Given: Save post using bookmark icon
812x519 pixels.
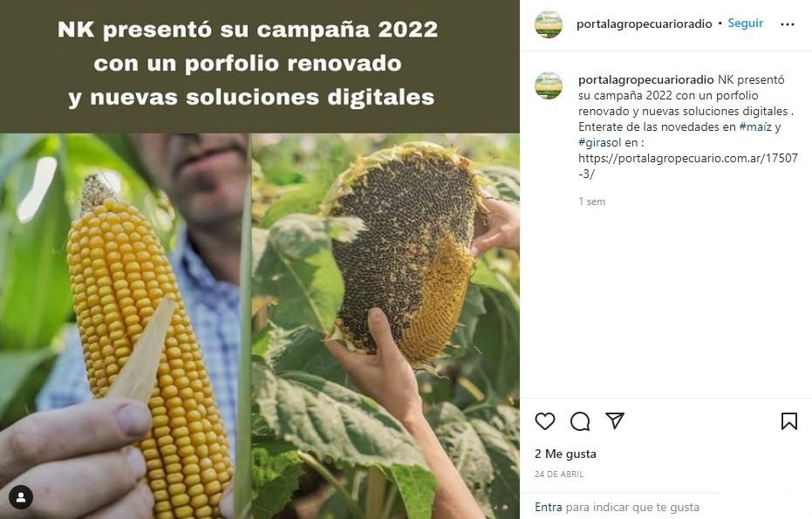Looking at the screenshot, I should 789,421.
